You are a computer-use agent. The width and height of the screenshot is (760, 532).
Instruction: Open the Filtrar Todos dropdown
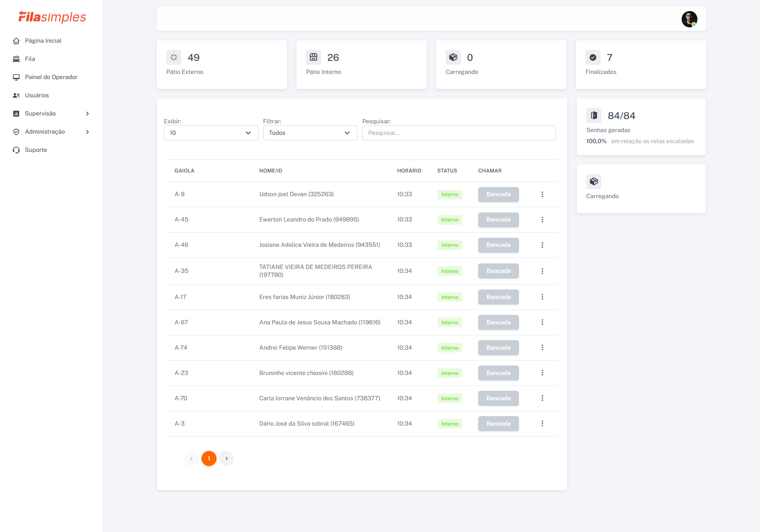(x=310, y=133)
